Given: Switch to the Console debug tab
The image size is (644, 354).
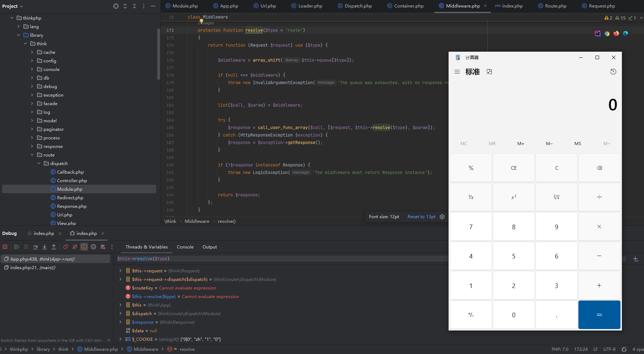Looking at the screenshot, I should point(185,247).
